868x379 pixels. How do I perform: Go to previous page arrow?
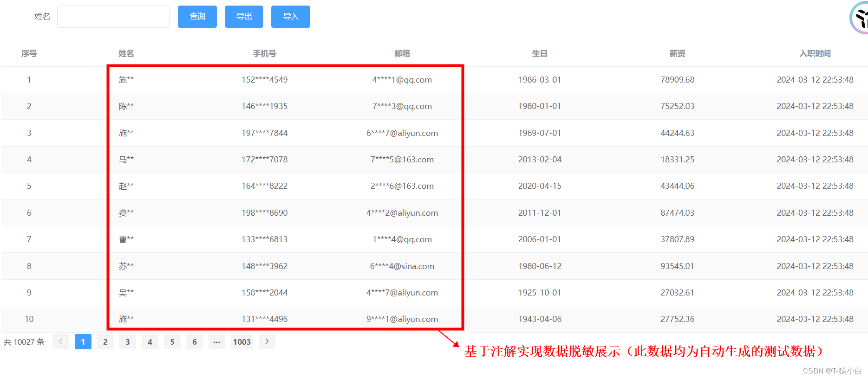tap(61, 341)
